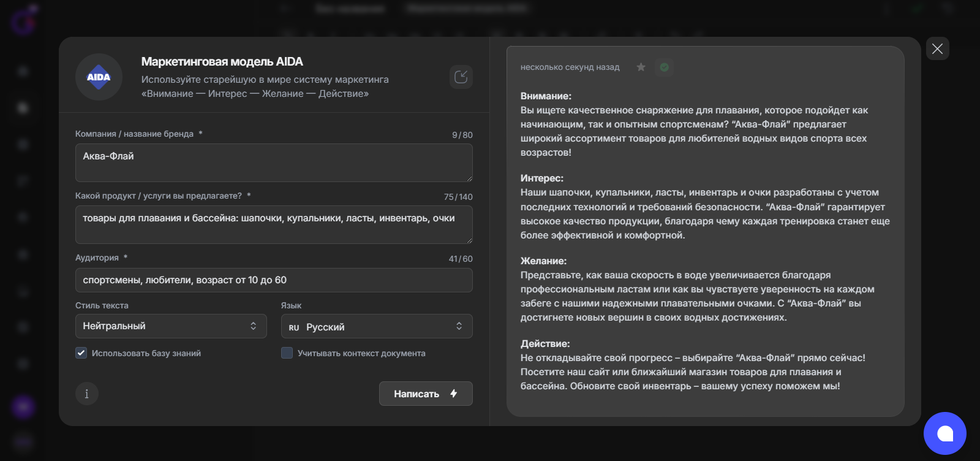980x461 pixels.
Task: Click into the product and services text area
Action: 273,224
